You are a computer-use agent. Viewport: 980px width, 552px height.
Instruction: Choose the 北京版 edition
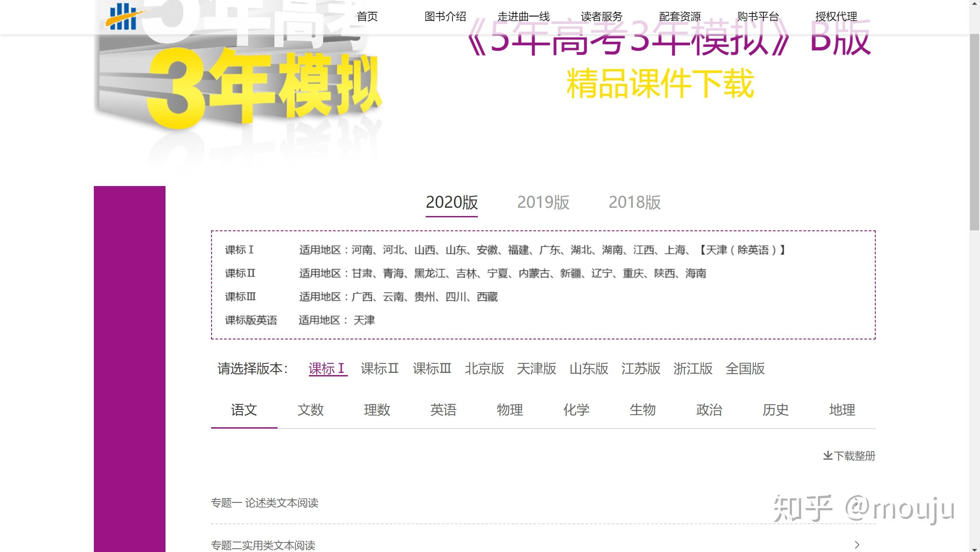[485, 369]
